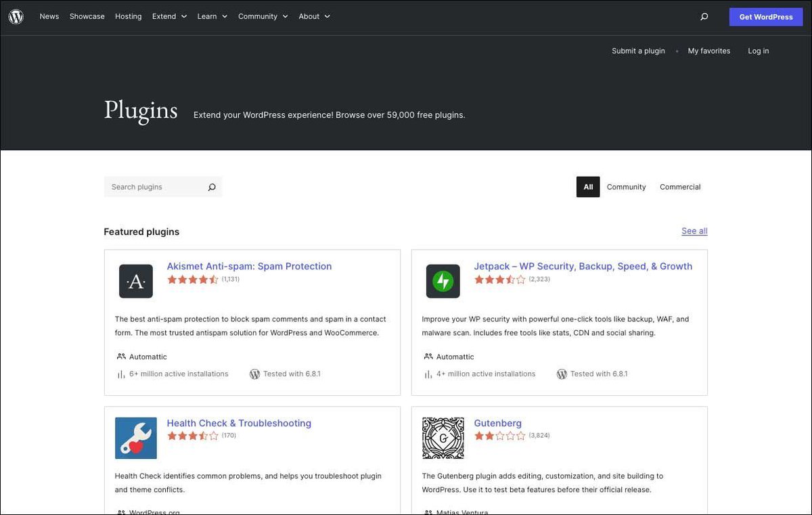Image resolution: width=812 pixels, height=515 pixels.
Task: Expand the Learn menu
Action: pyautogui.click(x=212, y=17)
